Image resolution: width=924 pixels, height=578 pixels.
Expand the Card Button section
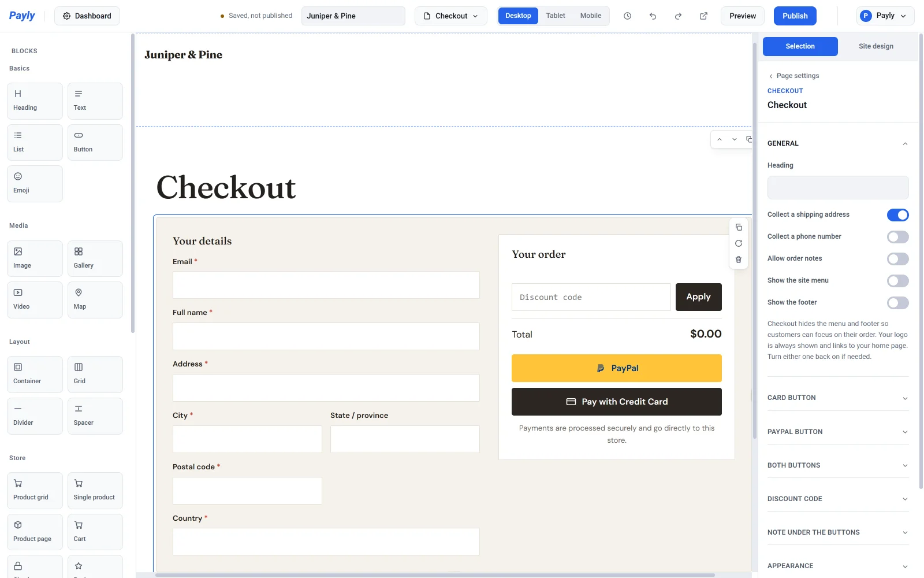tap(838, 398)
